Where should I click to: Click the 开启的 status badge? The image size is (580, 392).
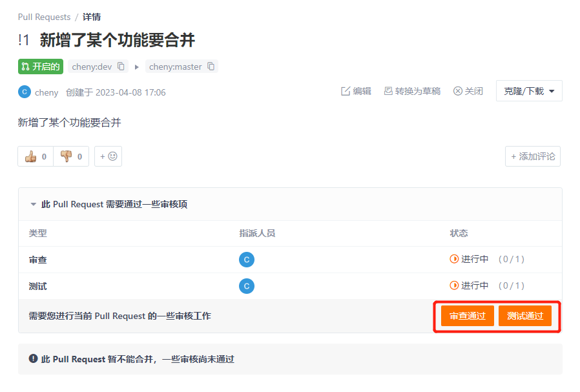pyautogui.click(x=41, y=67)
